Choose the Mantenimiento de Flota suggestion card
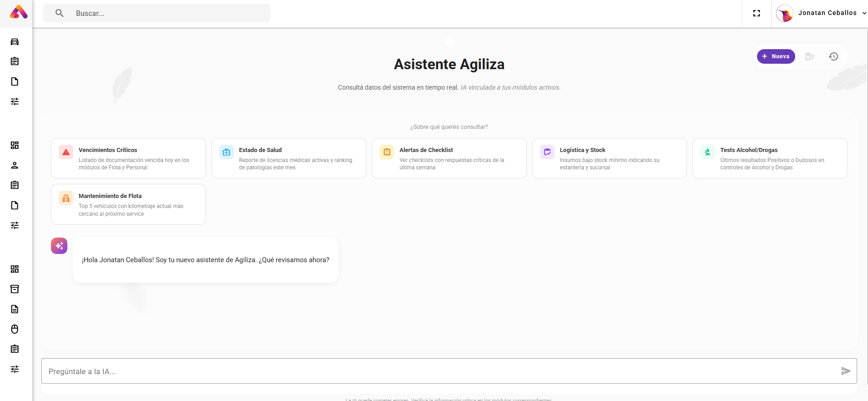The image size is (868, 401). (128, 204)
